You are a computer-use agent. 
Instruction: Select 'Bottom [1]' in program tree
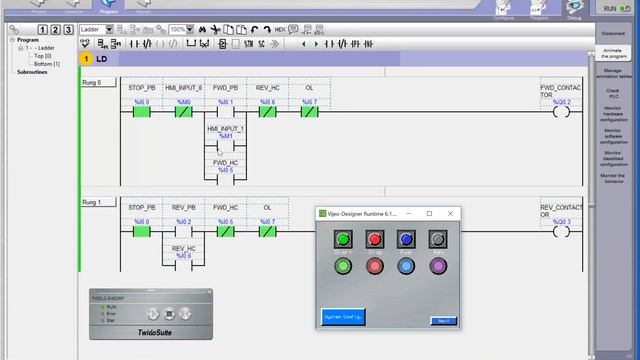(x=47, y=64)
